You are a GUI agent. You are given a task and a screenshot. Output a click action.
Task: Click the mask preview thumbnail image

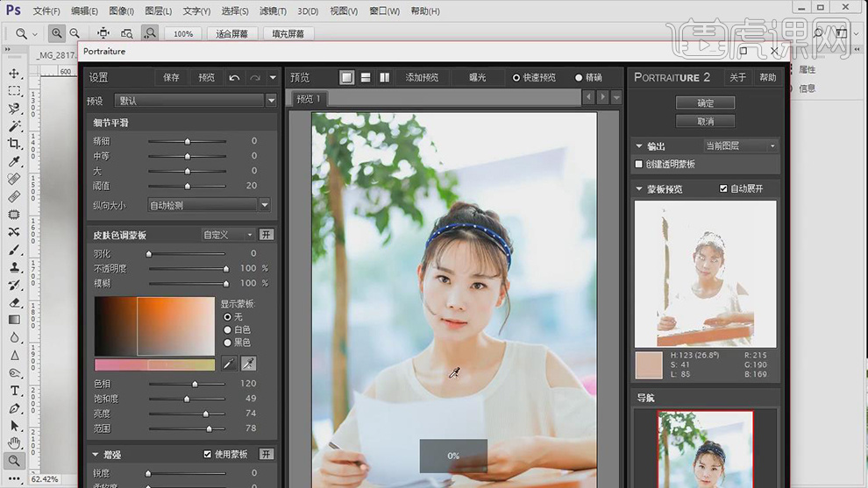(705, 274)
